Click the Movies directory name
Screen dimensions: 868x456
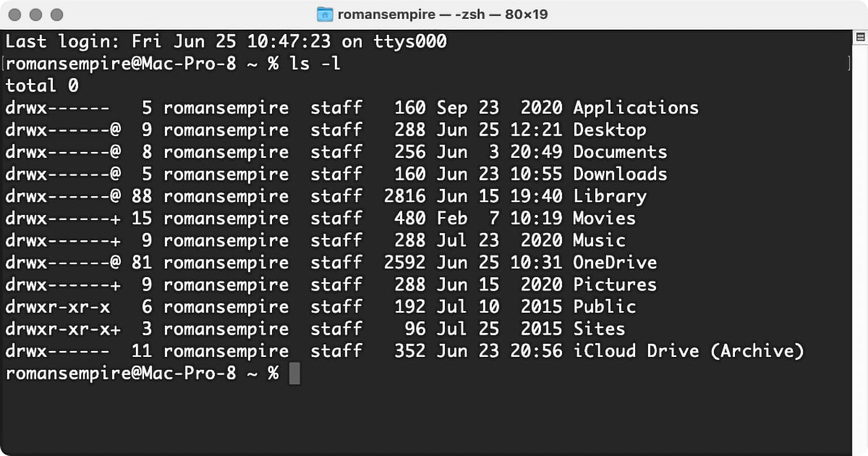[604, 219]
